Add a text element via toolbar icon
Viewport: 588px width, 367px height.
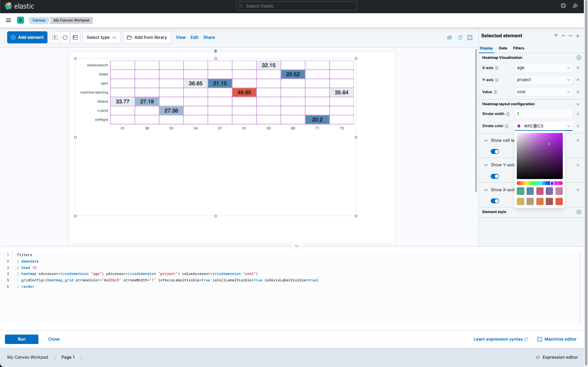click(x=55, y=37)
